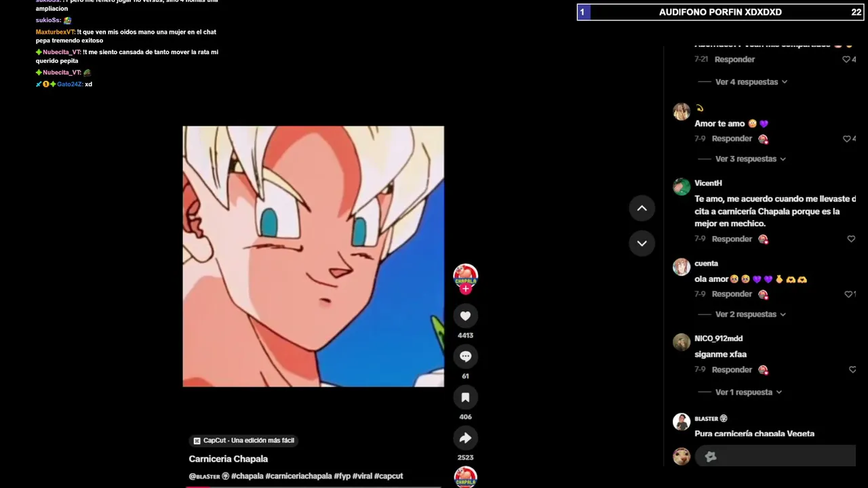
Task: Click the share count 2523
Action: pos(465,457)
